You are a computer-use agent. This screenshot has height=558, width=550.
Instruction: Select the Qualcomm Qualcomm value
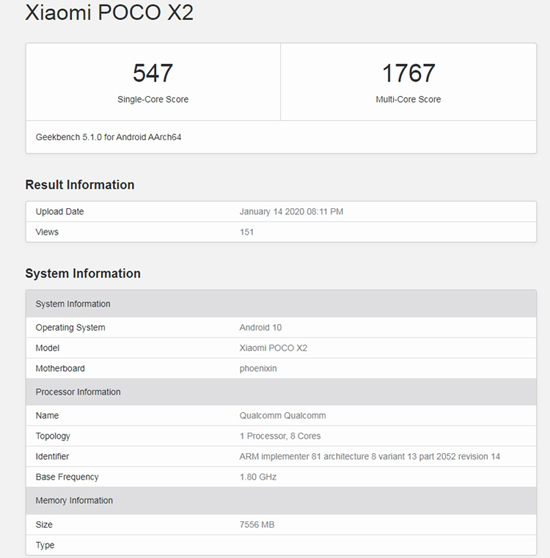[282, 415]
